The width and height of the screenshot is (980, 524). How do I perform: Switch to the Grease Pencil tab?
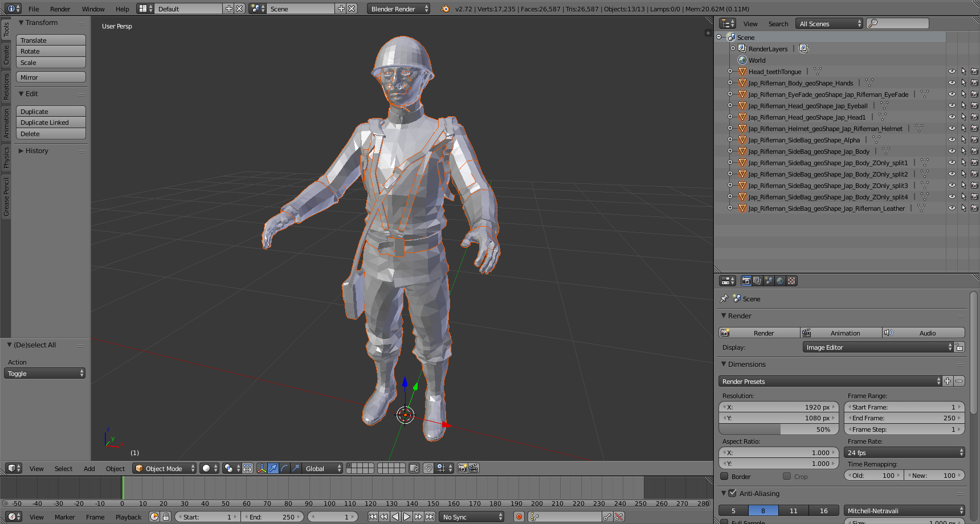(x=6, y=197)
